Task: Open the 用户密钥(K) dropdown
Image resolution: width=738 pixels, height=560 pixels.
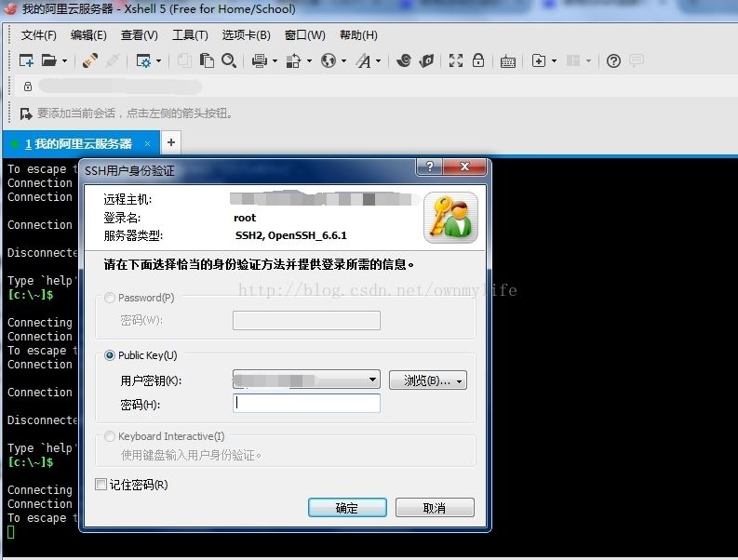Action: point(306,380)
